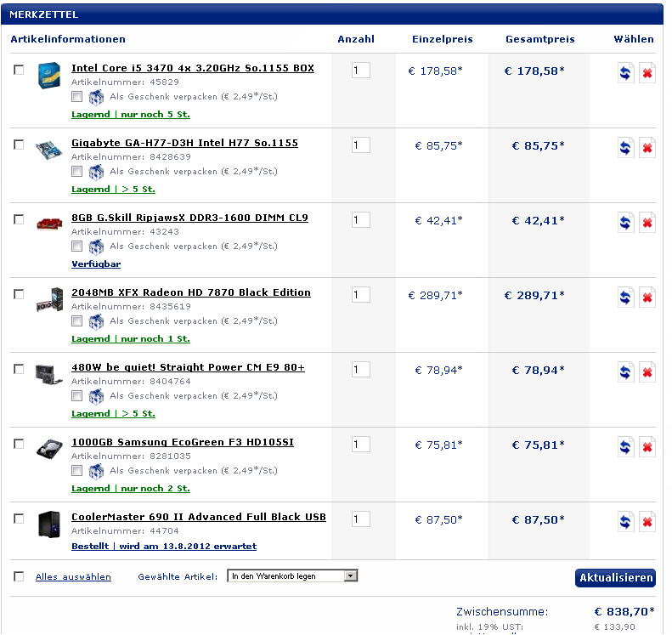
Task: Remove CoolerMaster 690 II case with red X
Action: click(x=647, y=522)
